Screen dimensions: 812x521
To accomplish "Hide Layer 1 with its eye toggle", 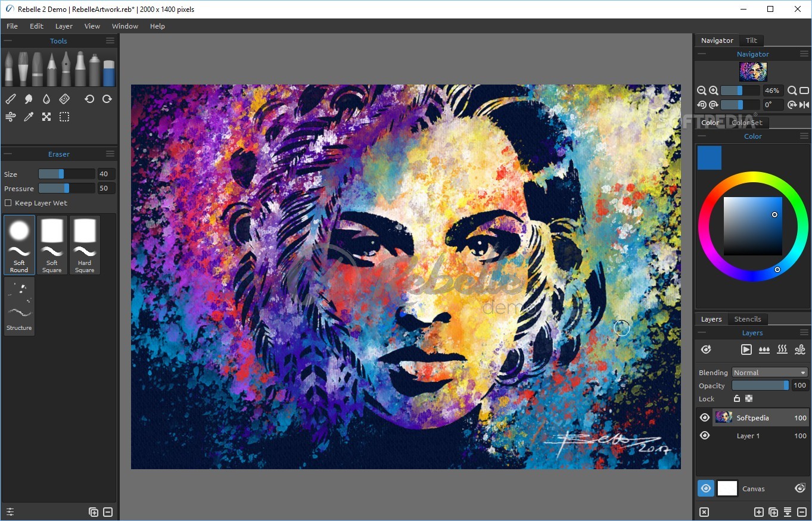I will pyautogui.click(x=705, y=435).
